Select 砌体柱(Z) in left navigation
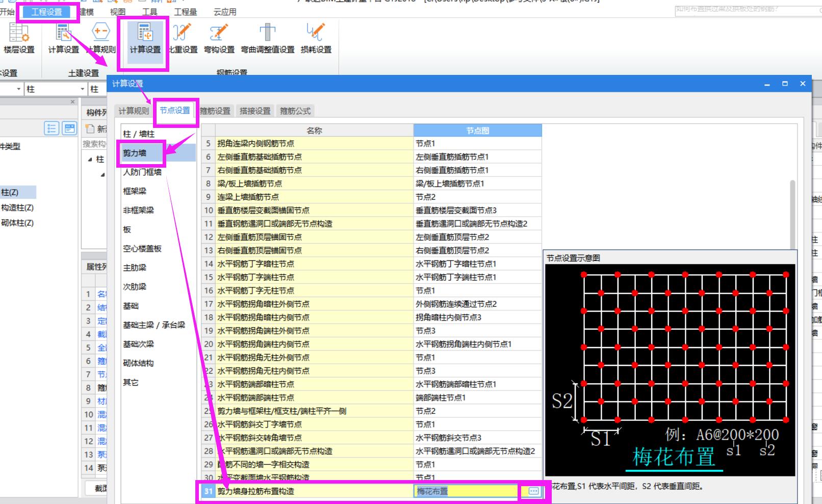 click(x=17, y=223)
